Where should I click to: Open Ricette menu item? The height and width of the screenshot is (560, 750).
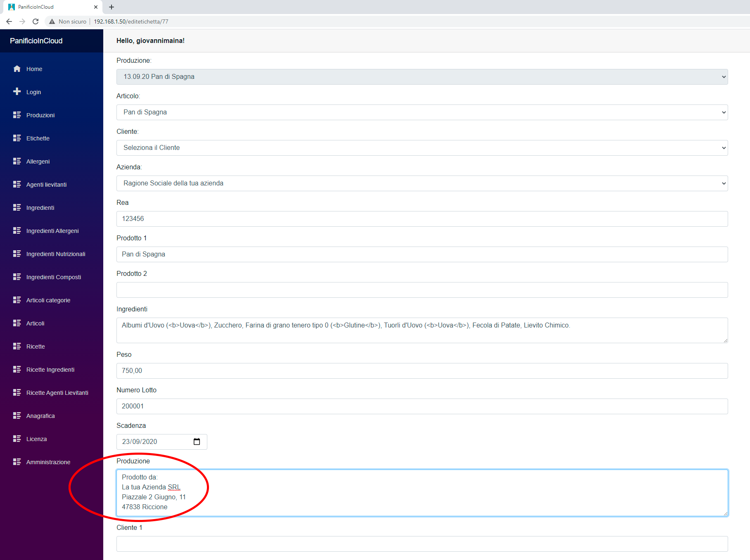tap(36, 346)
